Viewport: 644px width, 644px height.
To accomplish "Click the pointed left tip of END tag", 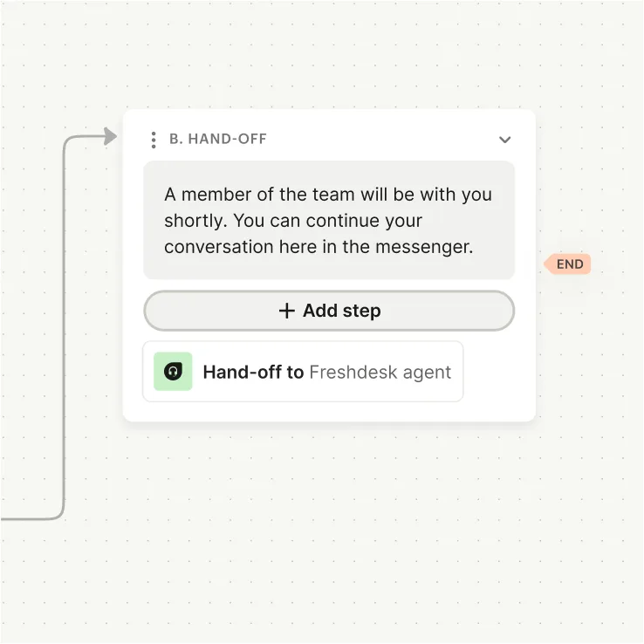I will (x=546, y=264).
